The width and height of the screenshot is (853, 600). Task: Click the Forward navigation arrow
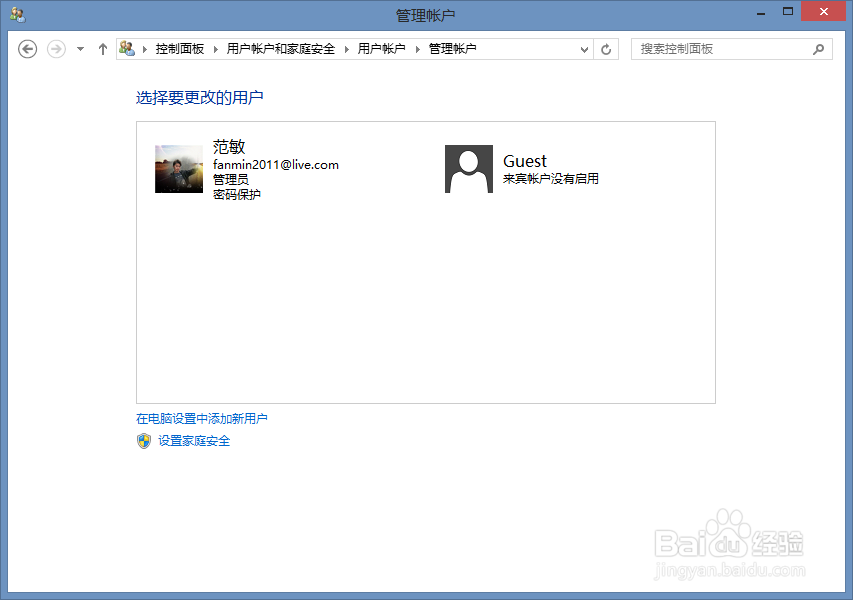(x=56, y=49)
